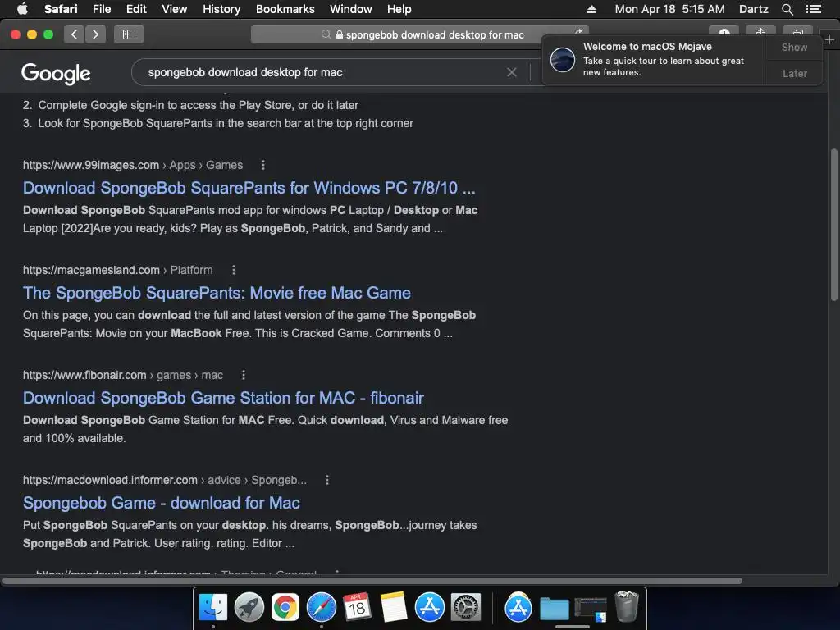
Task: Open Finder from the Dock
Action: pos(213,608)
